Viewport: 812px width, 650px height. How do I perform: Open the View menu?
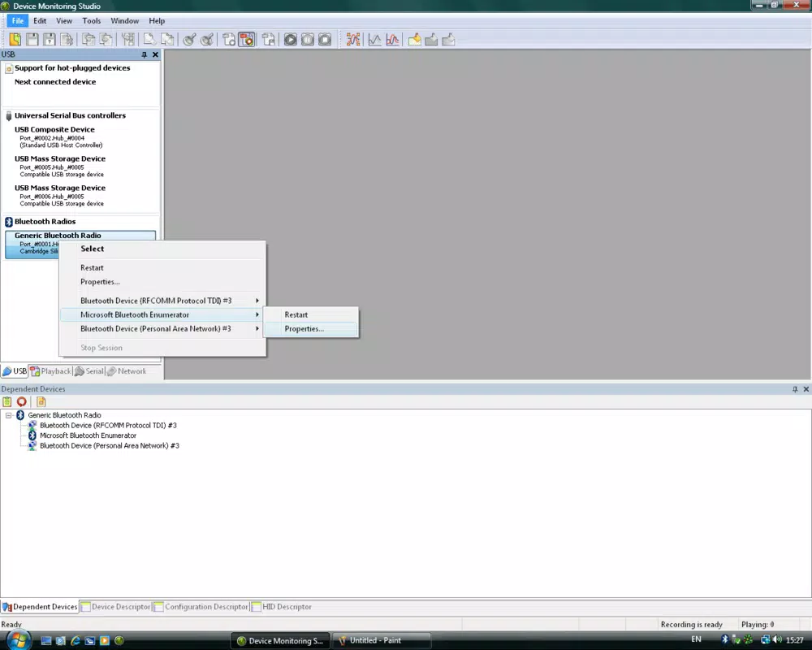(64, 21)
